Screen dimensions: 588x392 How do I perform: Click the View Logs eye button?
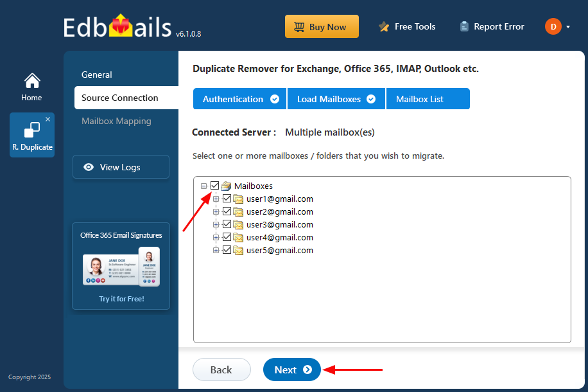click(121, 167)
